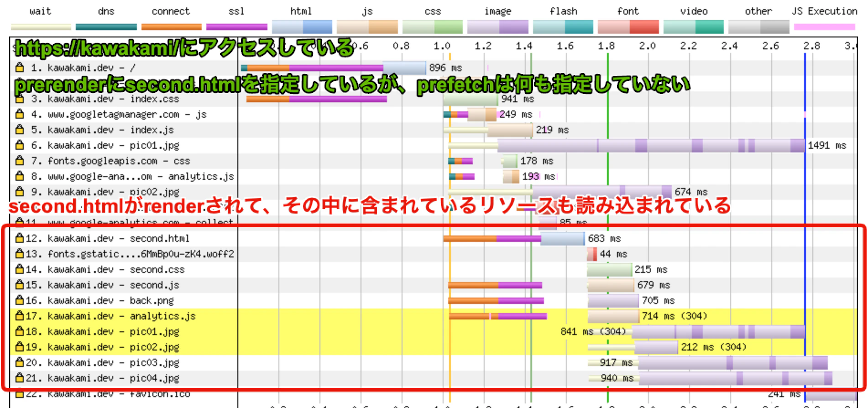The height and width of the screenshot is (408, 868).
Task: Click lock icon on request 6 pic01.jpg
Action: click(x=20, y=145)
